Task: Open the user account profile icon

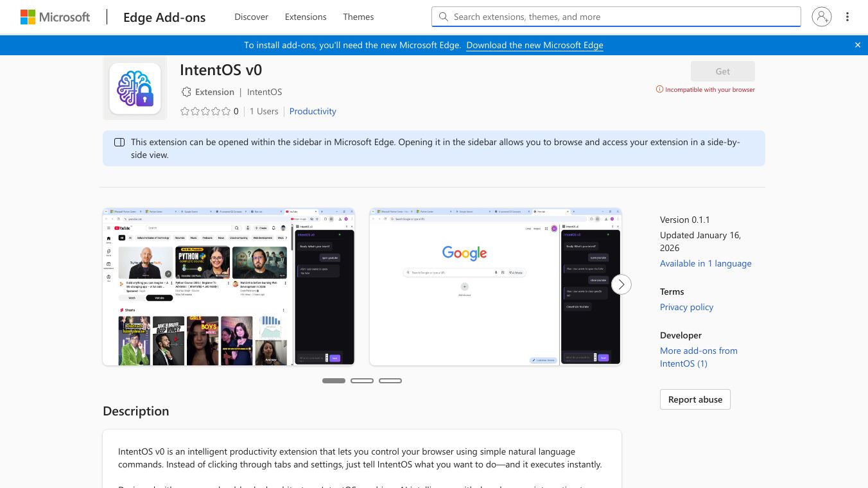Action: coord(821,17)
